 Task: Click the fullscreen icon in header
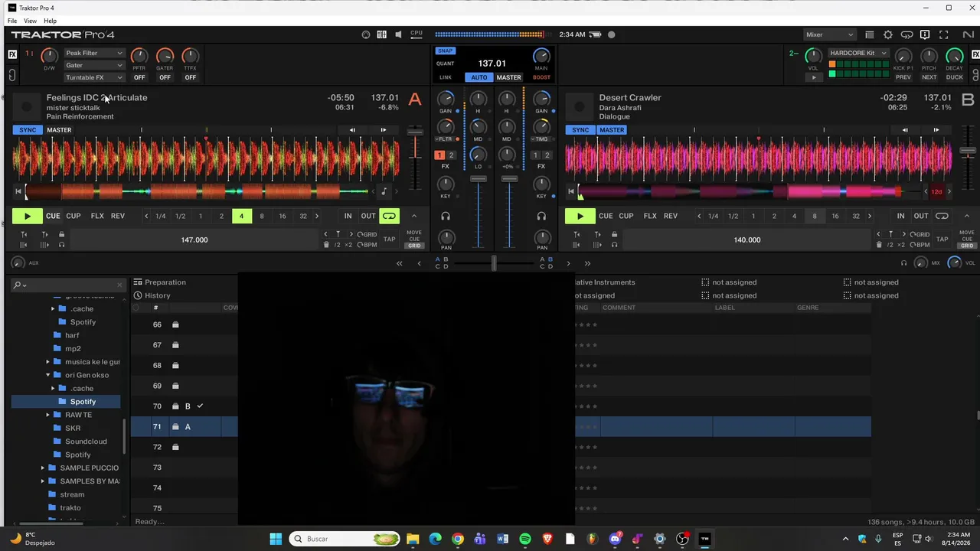point(944,34)
